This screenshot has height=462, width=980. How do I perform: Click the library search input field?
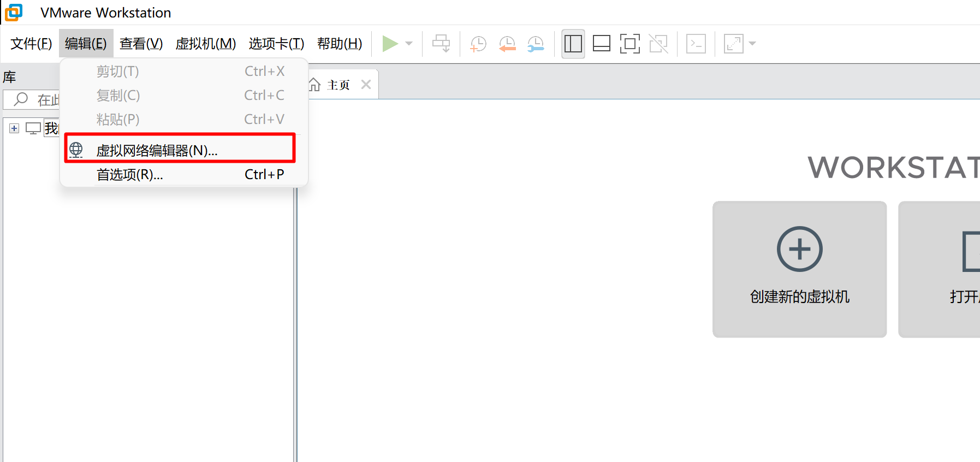coord(32,99)
